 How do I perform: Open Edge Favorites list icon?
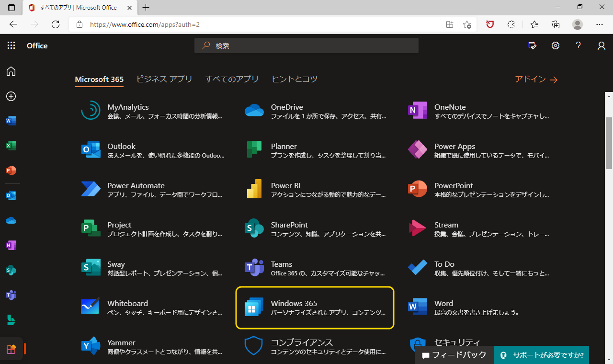(534, 24)
